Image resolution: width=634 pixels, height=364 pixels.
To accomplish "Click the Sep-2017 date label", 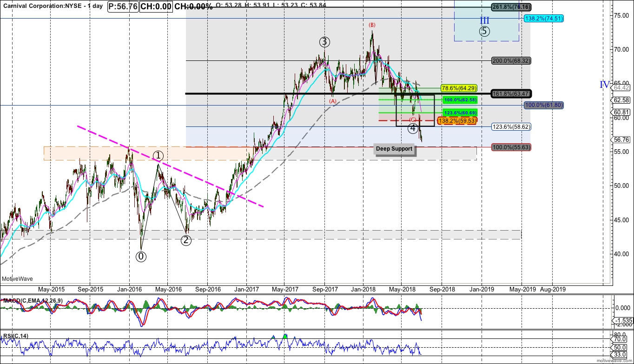I will point(324,289).
